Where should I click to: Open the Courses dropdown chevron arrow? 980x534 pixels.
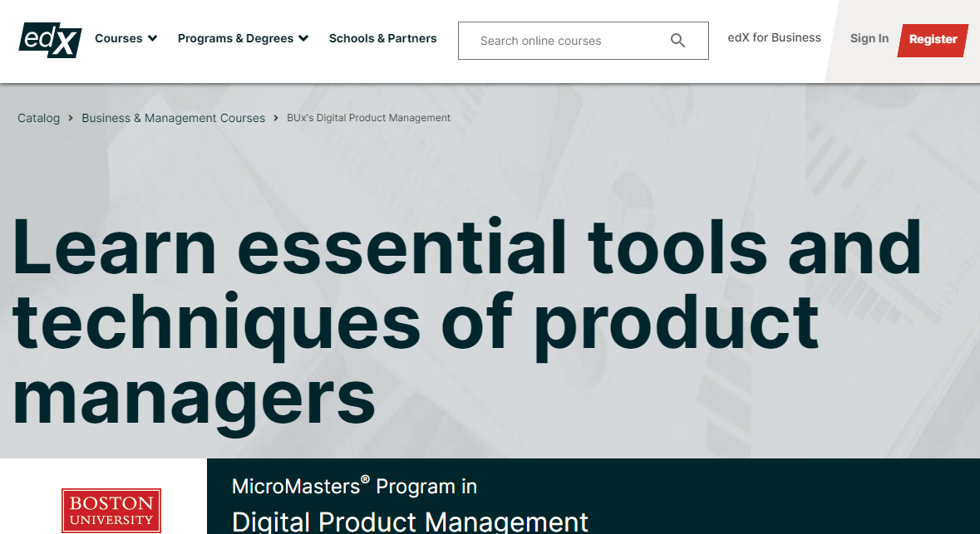click(x=152, y=38)
